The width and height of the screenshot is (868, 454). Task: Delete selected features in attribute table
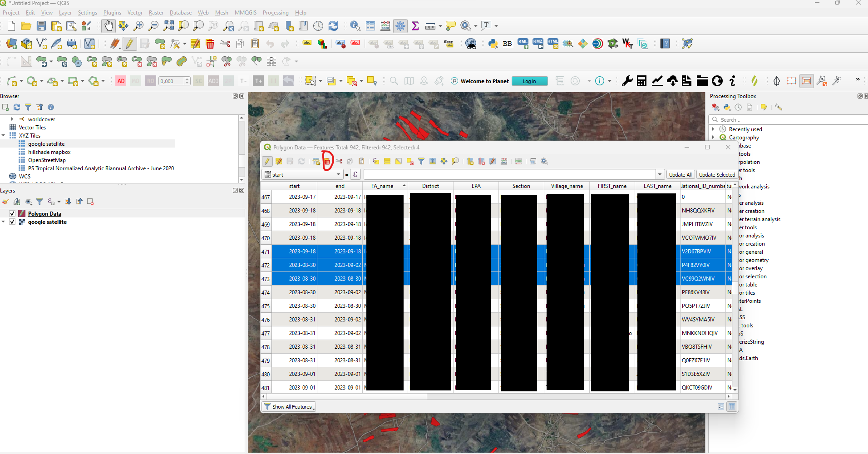[327, 162]
